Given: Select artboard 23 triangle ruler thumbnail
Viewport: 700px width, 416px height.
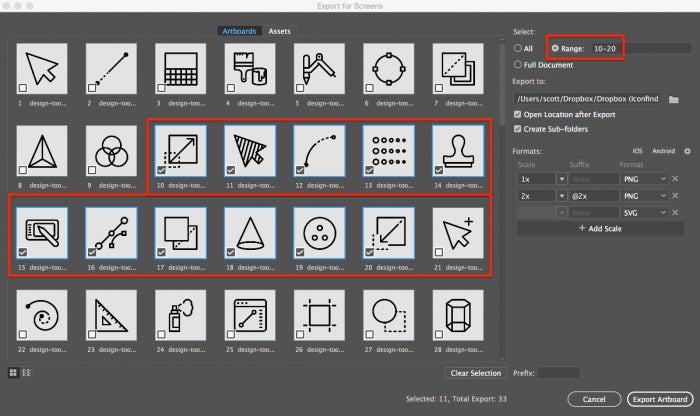Looking at the screenshot, I should point(111,315).
